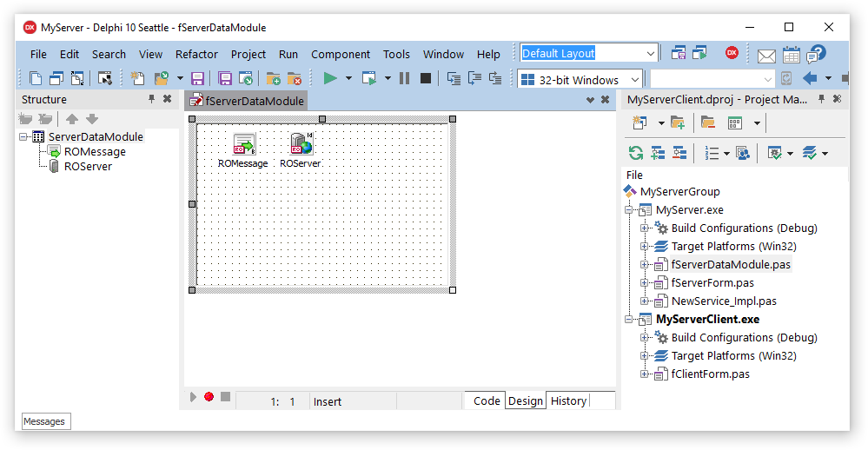The image size is (868, 450).
Task: Click the macro play triangle in status bar
Action: point(193,397)
